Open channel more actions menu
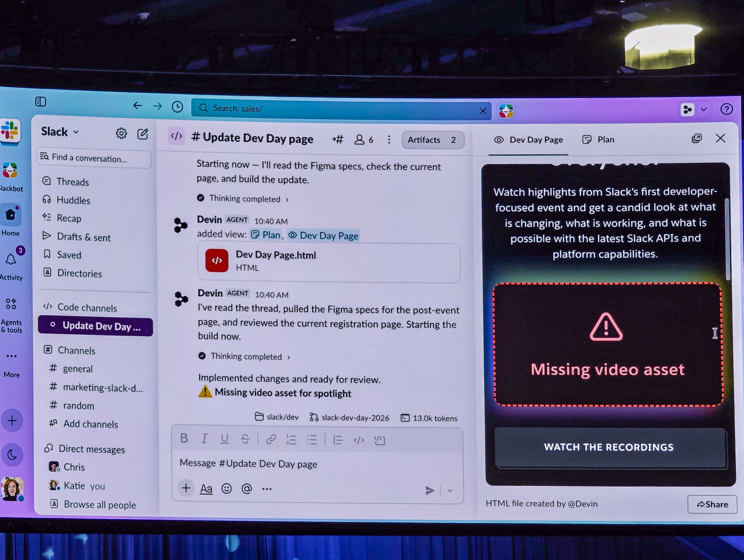Viewport: 744px width, 560px height. click(x=389, y=140)
